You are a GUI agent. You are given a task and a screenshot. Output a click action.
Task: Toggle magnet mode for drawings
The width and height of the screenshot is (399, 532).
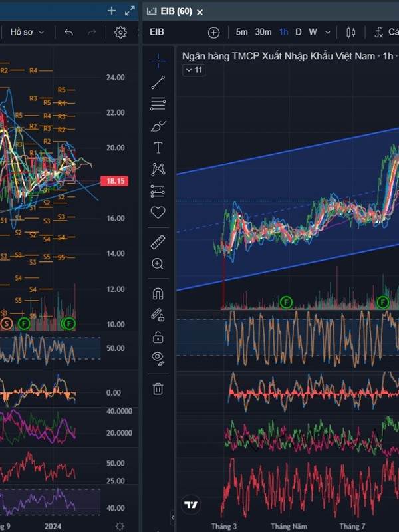point(158,293)
